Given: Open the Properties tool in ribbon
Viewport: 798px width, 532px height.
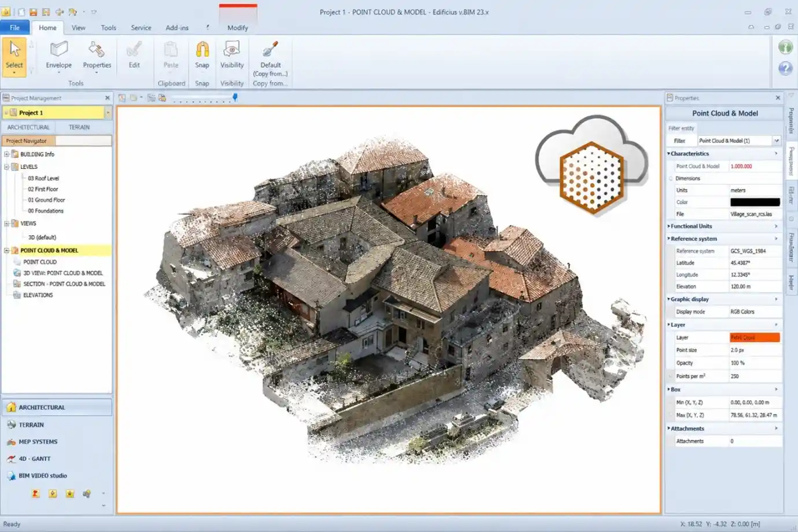Looking at the screenshot, I should (x=97, y=56).
